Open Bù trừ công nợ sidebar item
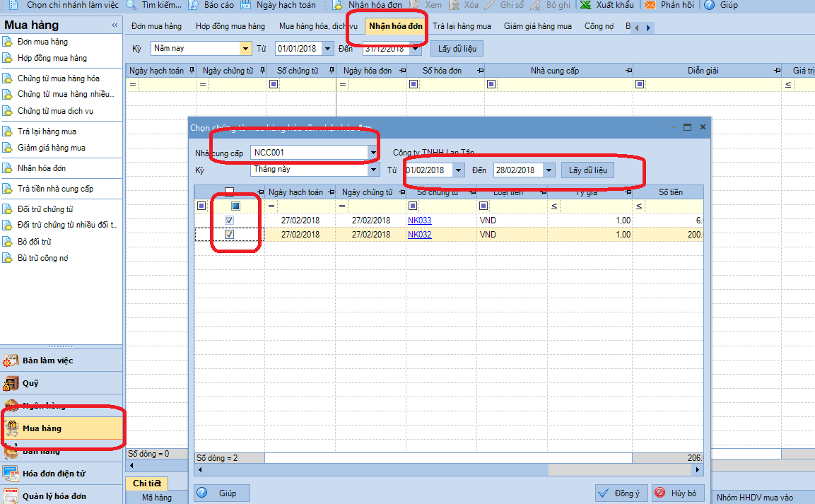This screenshot has width=815, height=504. coord(42,258)
